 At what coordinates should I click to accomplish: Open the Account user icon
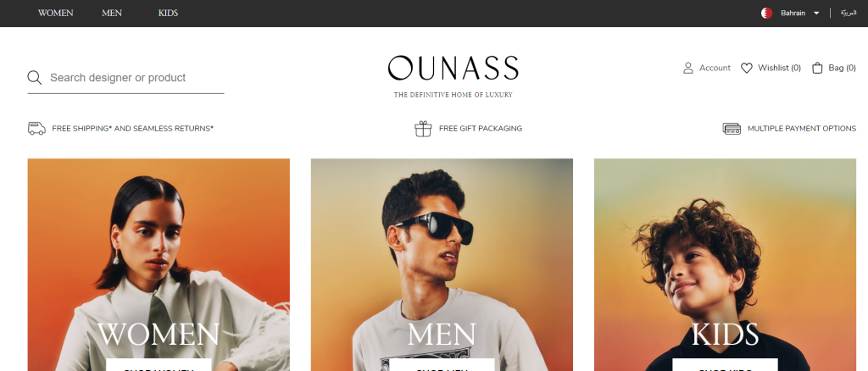(x=688, y=68)
